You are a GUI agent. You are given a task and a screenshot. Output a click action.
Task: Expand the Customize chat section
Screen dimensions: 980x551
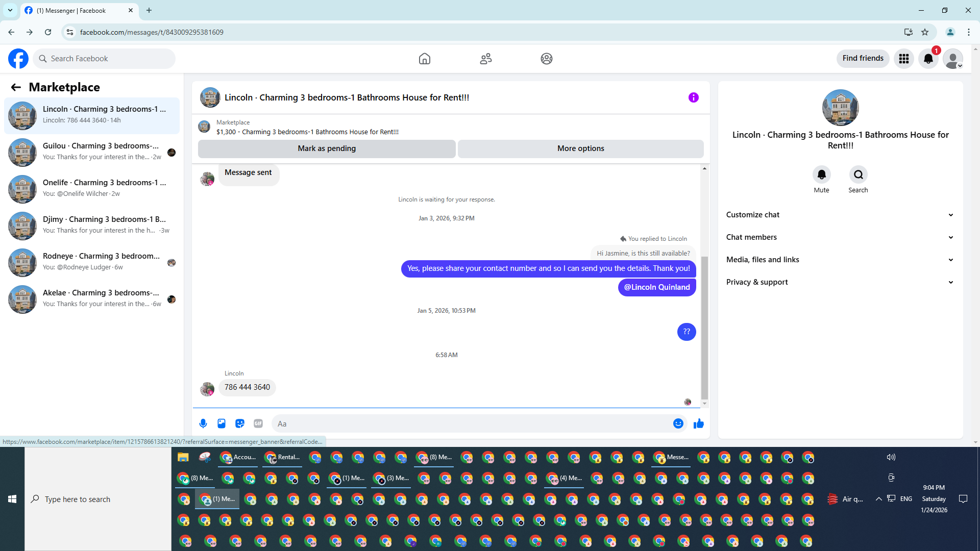click(x=840, y=215)
